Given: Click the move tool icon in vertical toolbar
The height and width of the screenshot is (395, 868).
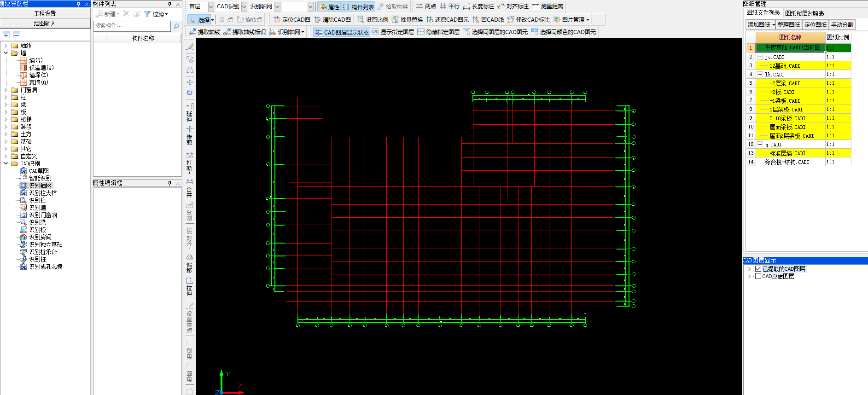Looking at the screenshot, I should [190, 82].
